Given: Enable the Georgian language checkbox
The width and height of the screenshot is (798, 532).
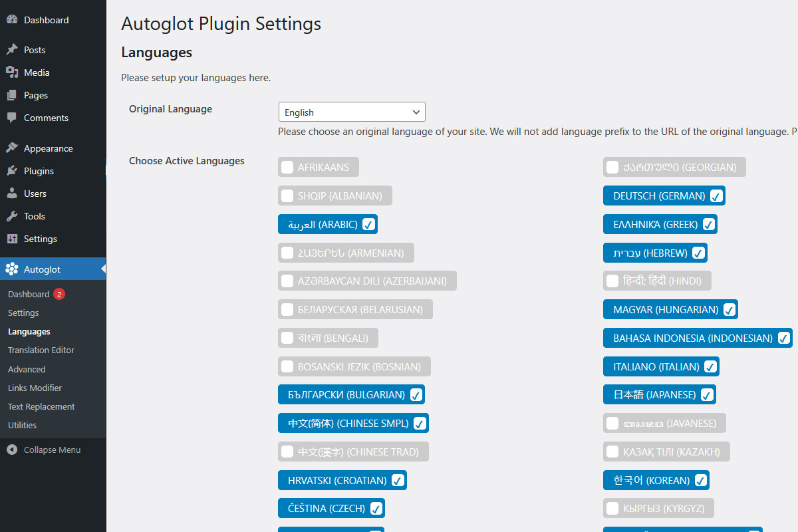Looking at the screenshot, I should point(612,167).
